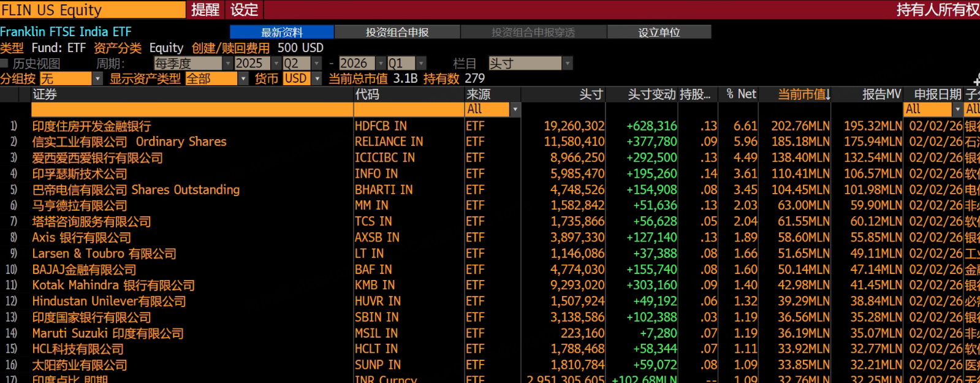Open the BAJAJ金融有限公司 row
Screen dimensions: 980x383
[x=84, y=270]
